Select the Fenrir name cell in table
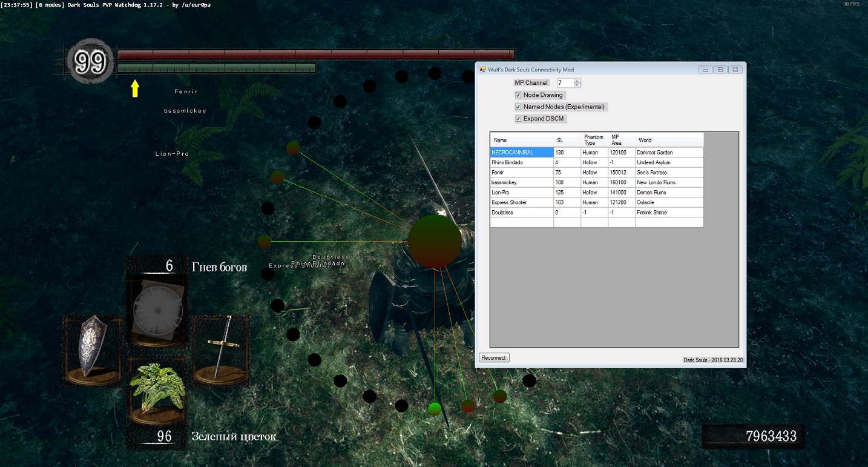This screenshot has height=467, width=868. (x=522, y=173)
